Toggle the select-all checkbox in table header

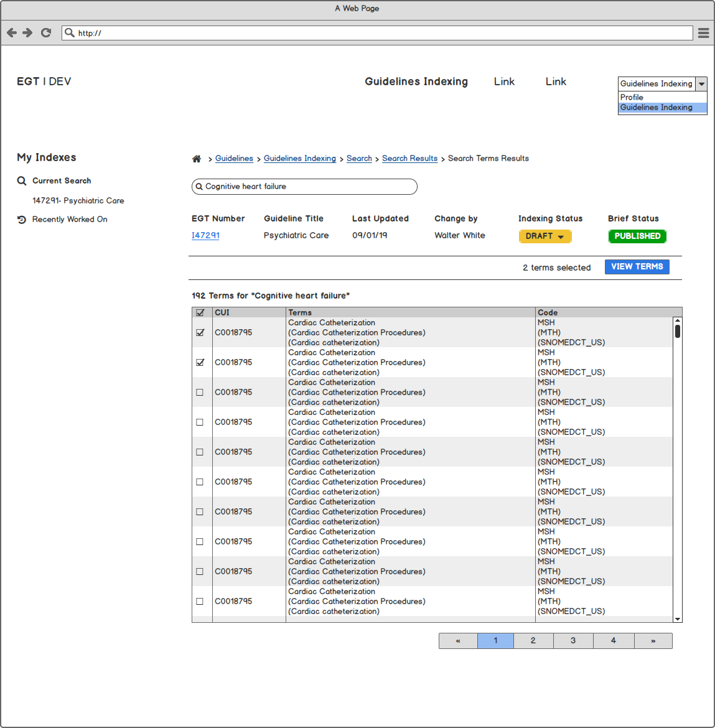click(x=200, y=312)
